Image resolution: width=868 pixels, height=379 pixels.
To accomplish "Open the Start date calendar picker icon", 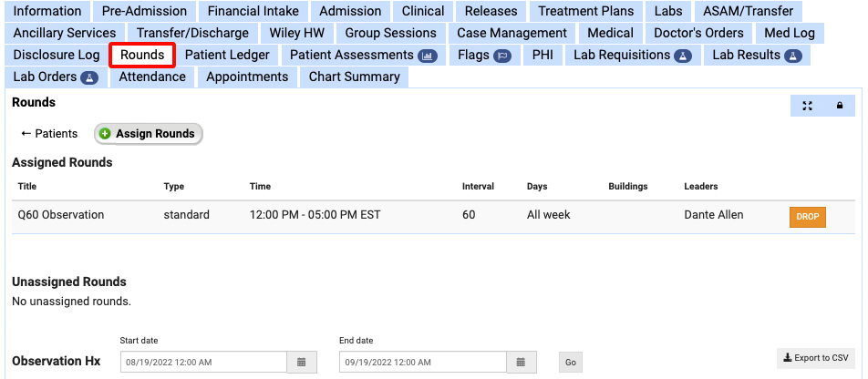I will point(301,363).
